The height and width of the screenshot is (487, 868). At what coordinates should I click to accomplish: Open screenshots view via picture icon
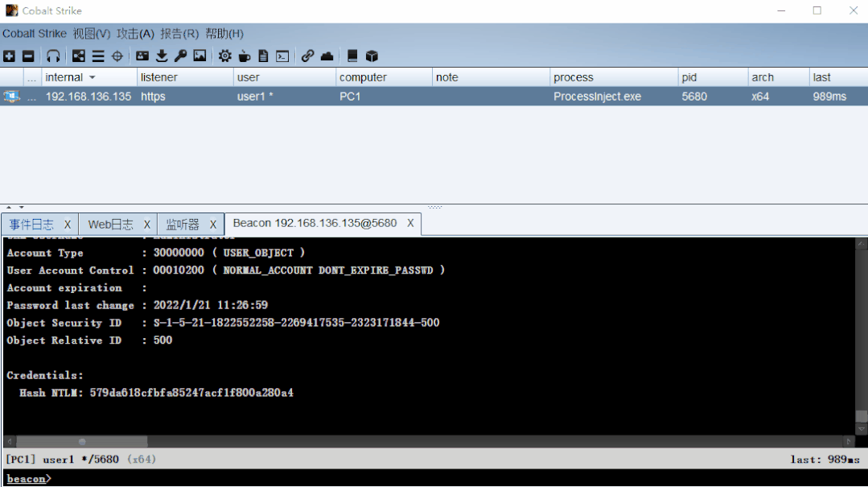(200, 56)
